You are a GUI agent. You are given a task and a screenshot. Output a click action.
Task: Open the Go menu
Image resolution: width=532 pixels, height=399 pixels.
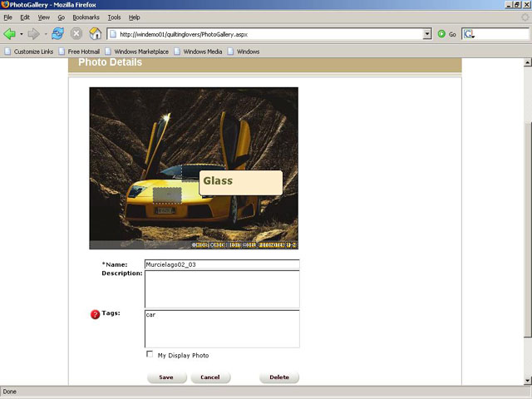(x=61, y=17)
